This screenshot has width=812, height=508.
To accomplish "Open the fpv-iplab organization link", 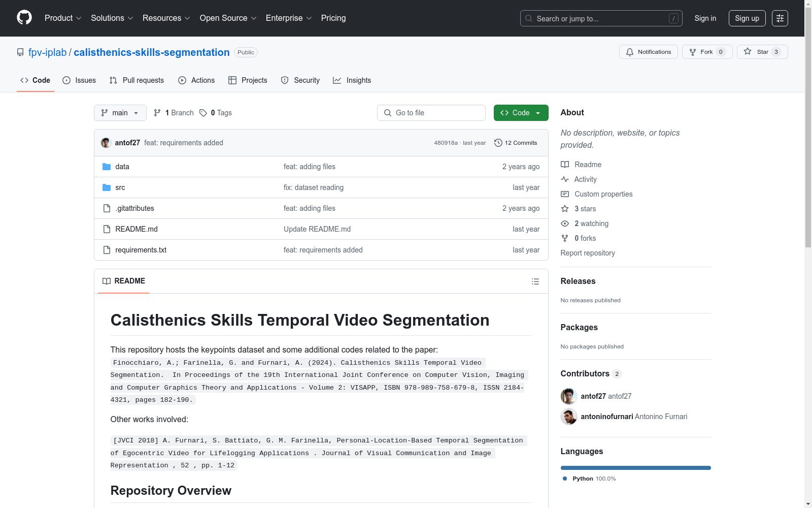I will click(48, 52).
